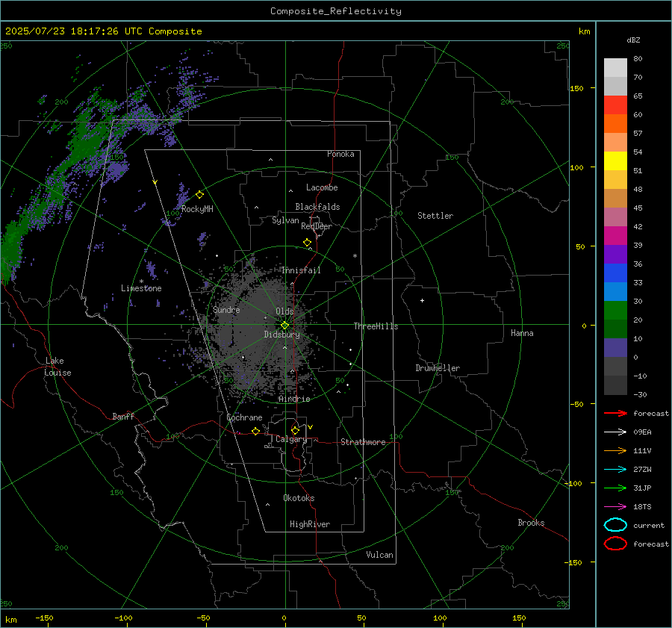
Task: Select the lightest gray 70-80 dBZ swatch
Action: pos(615,68)
